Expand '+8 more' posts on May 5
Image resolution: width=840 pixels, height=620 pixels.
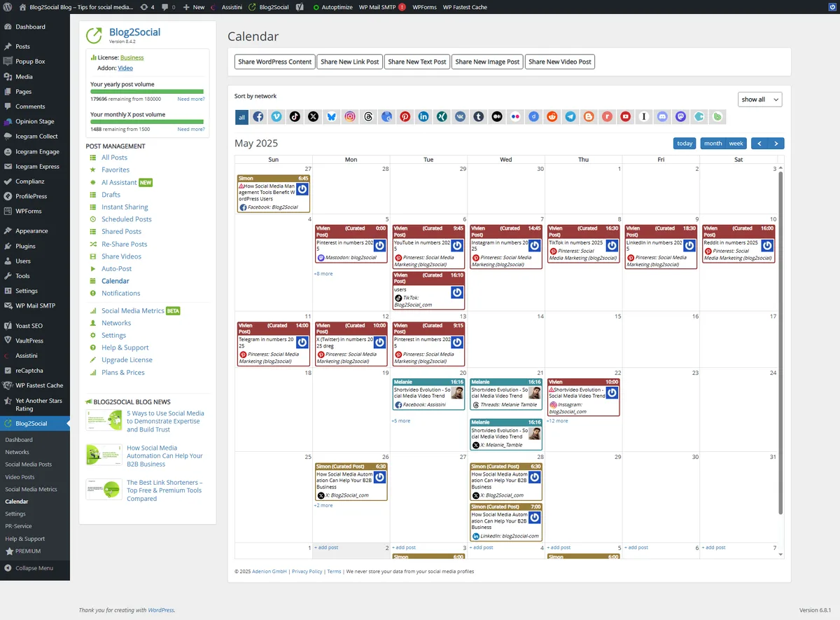(x=323, y=274)
